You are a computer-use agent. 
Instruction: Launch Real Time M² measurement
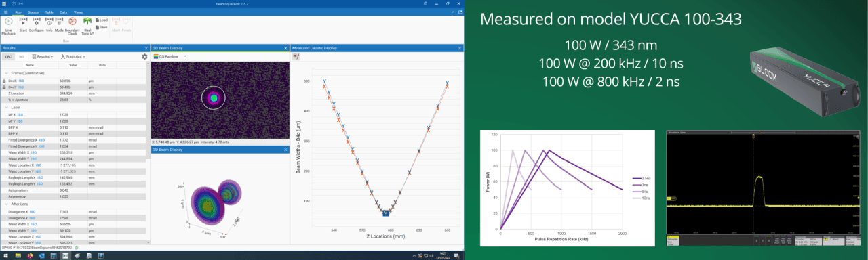pos(87,26)
